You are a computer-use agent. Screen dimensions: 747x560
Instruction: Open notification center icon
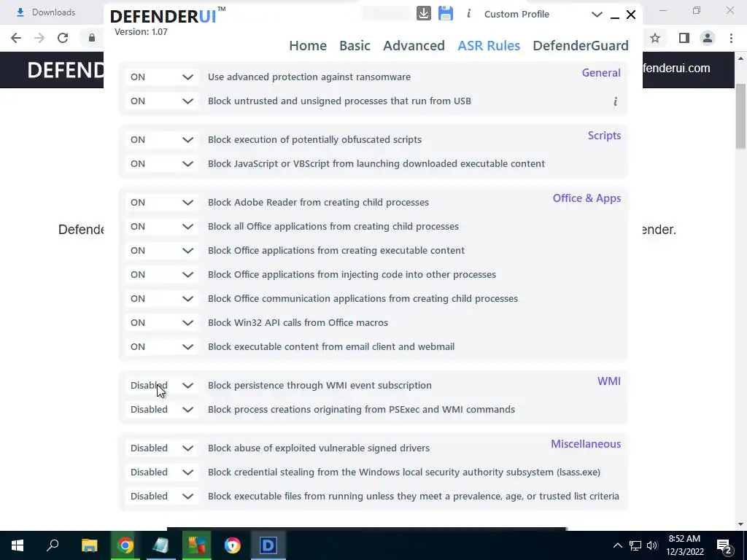[724, 545]
